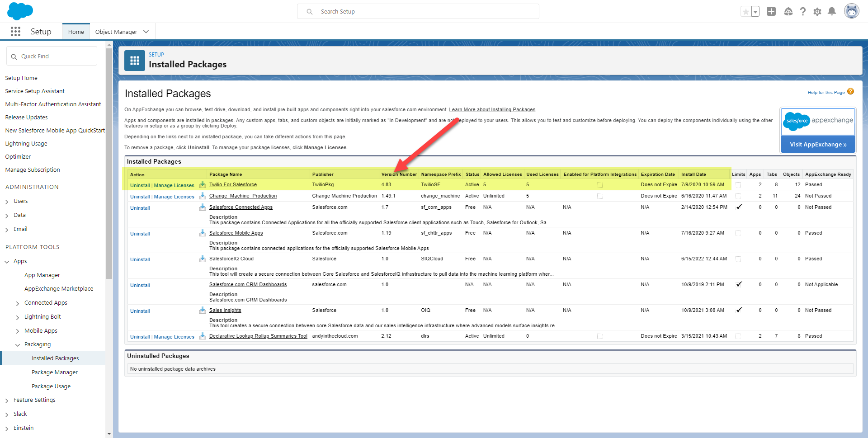The image size is (868, 438).
Task: Open the Object Manager dropdown chevron
Action: click(x=146, y=32)
